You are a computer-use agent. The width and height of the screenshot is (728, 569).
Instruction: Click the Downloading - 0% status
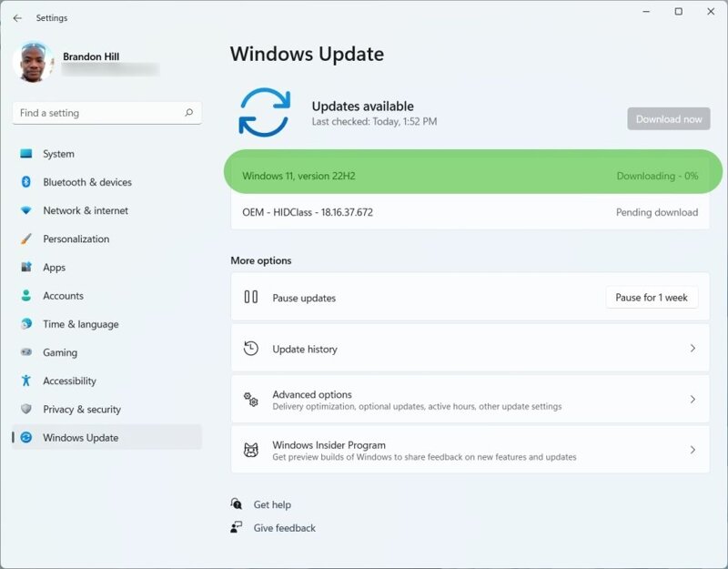click(x=657, y=176)
